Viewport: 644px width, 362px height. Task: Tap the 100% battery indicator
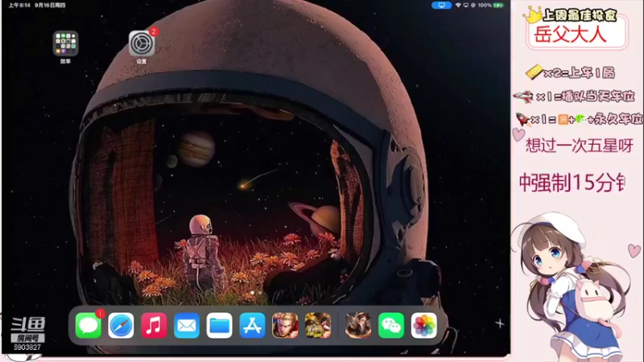click(491, 6)
